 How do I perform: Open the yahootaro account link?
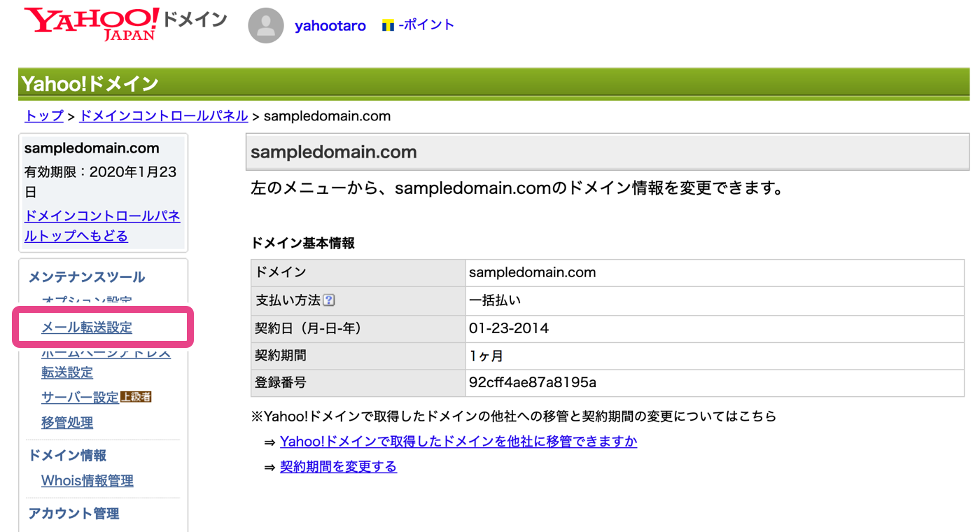330,26
